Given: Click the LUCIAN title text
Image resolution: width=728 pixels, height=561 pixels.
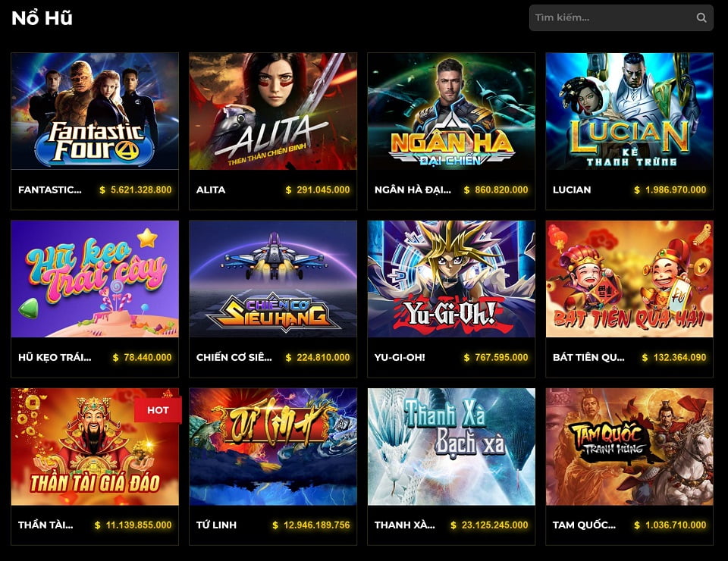Looking at the screenshot, I should pos(572,190).
